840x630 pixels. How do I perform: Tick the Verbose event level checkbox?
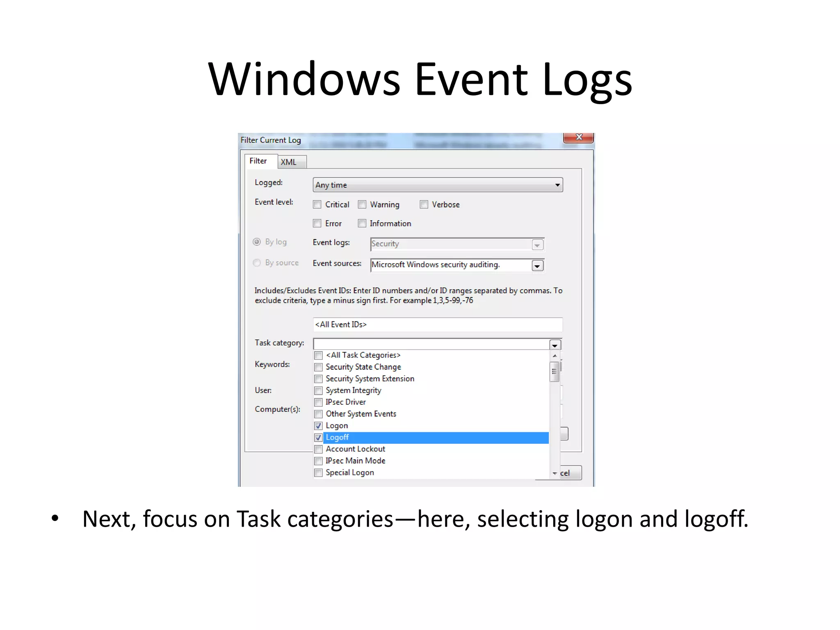[x=424, y=205]
